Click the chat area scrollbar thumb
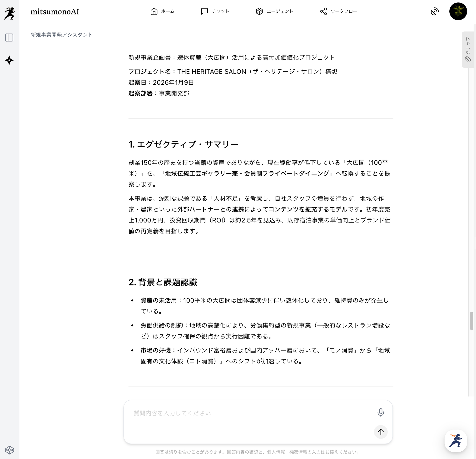This screenshot has height=459, width=476. pyautogui.click(x=471, y=321)
